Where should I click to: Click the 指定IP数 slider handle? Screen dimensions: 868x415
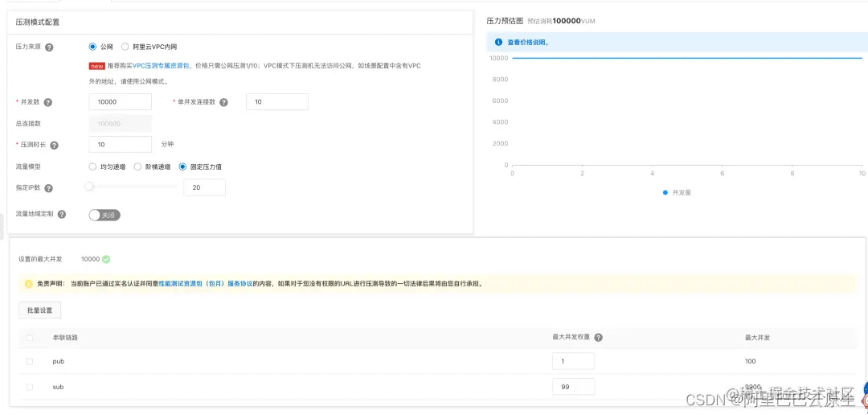pyautogui.click(x=89, y=187)
